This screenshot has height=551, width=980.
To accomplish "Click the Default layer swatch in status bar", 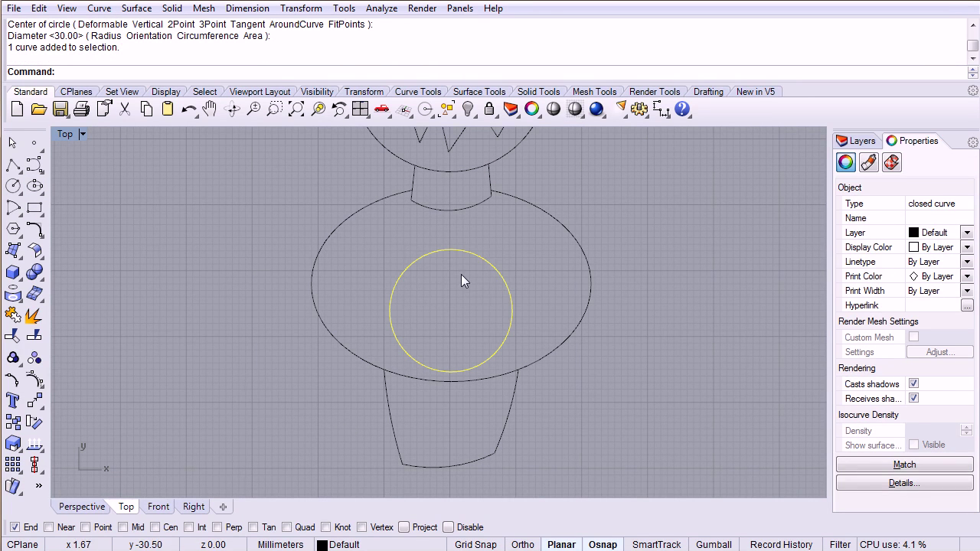I will pyautogui.click(x=322, y=545).
